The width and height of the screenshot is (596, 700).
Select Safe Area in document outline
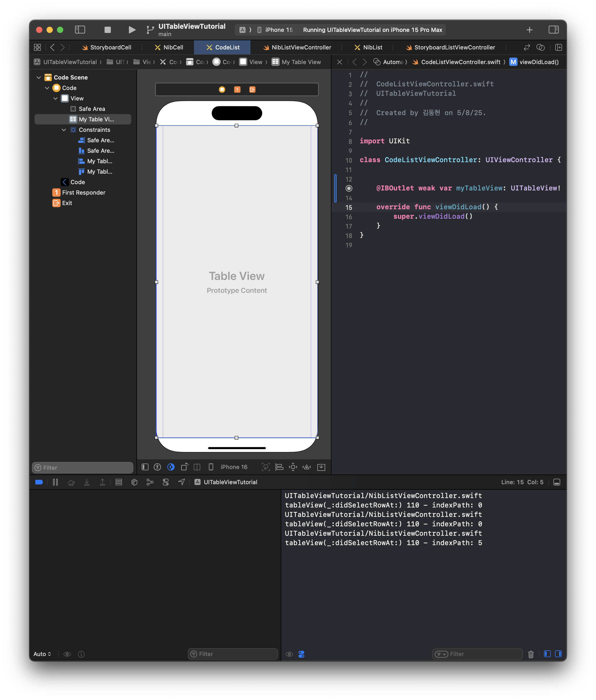tap(88, 109)
